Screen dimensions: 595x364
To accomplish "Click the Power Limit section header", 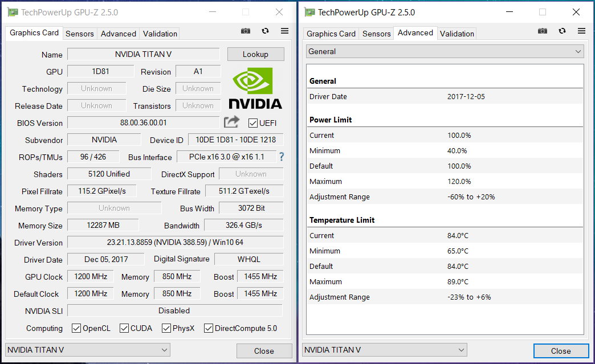I will click(331, 120).
